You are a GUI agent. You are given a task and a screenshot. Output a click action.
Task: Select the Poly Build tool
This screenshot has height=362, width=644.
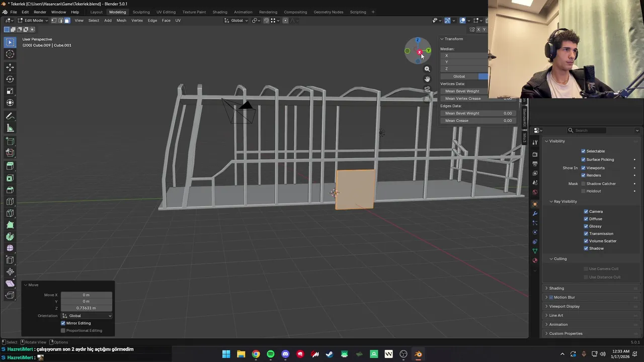coord(10,225)
